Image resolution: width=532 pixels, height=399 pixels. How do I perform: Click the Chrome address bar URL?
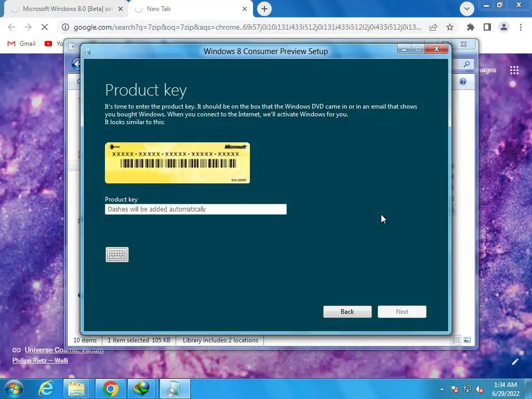click(x=247, y=27)
